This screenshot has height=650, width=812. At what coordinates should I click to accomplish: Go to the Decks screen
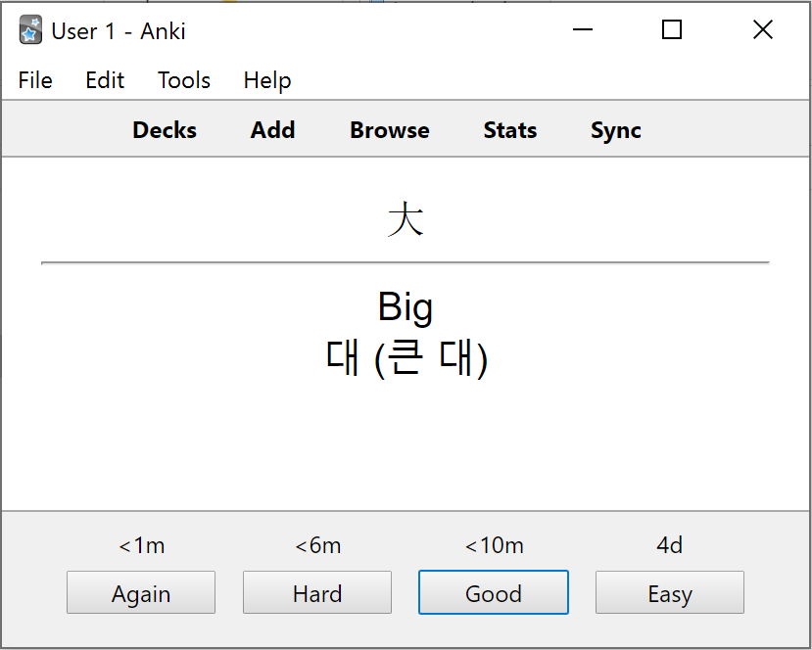pos(165,130)
